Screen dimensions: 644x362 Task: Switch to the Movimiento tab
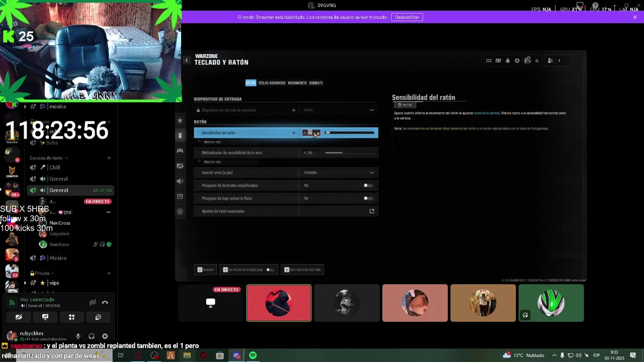click(x=297, y=83)
